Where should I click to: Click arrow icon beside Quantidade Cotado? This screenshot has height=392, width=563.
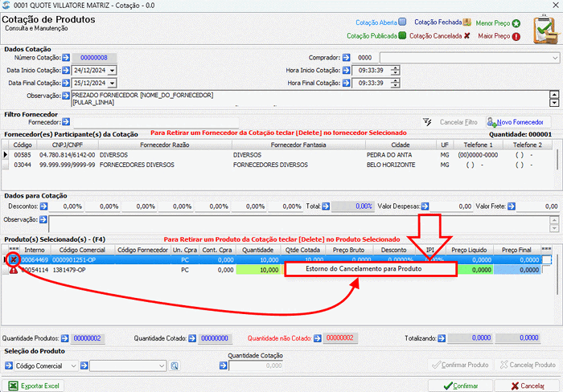(192, 338)
